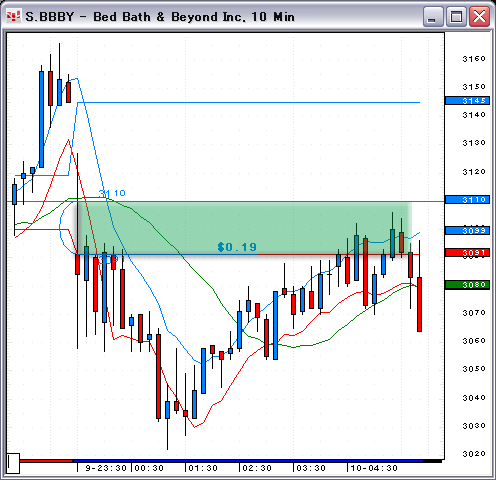Click the 10-04:30 time axis label

(x=374, y=468)
